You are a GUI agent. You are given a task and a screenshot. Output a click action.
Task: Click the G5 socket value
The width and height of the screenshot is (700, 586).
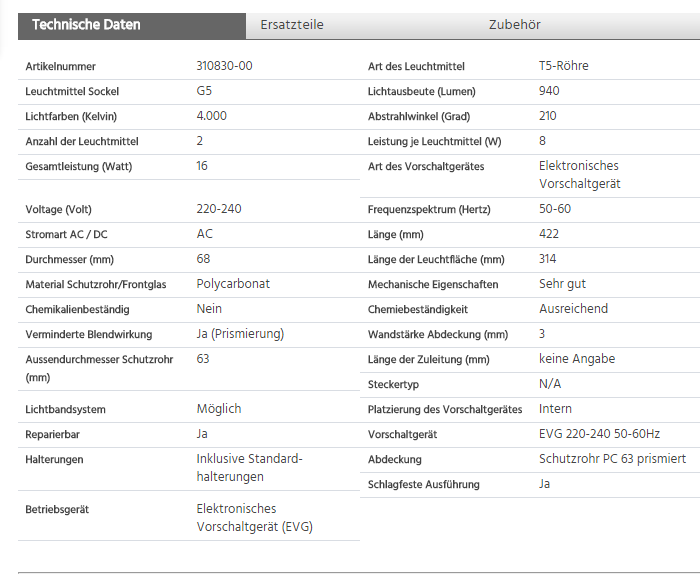[x=204, y=91]
